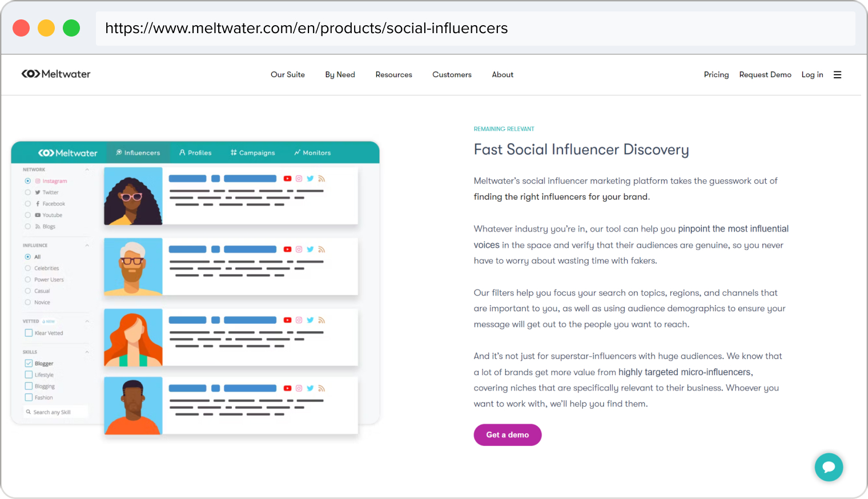Open the By Need menu
The height and width of the screenshot is (499, 868).
tap(340, 75)
